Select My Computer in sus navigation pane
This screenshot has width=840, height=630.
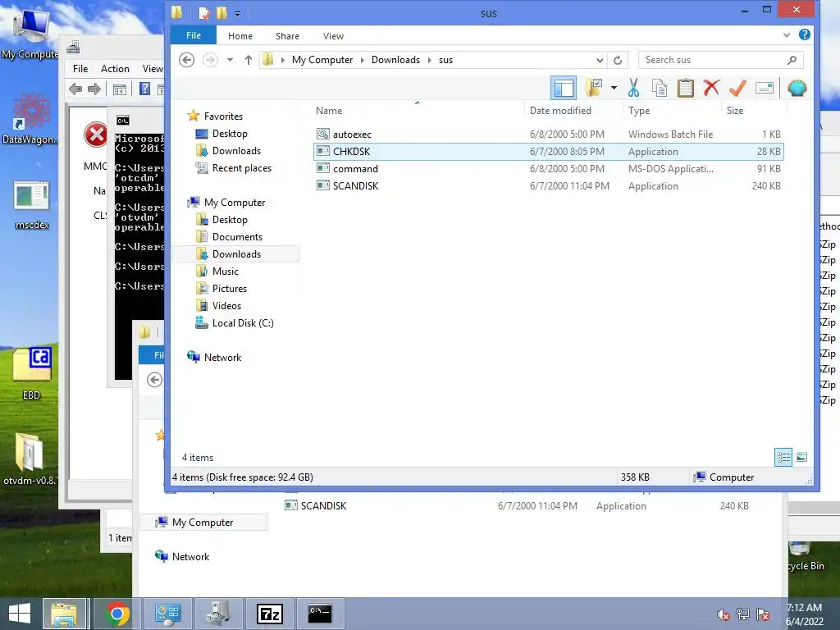click(226, 202)
